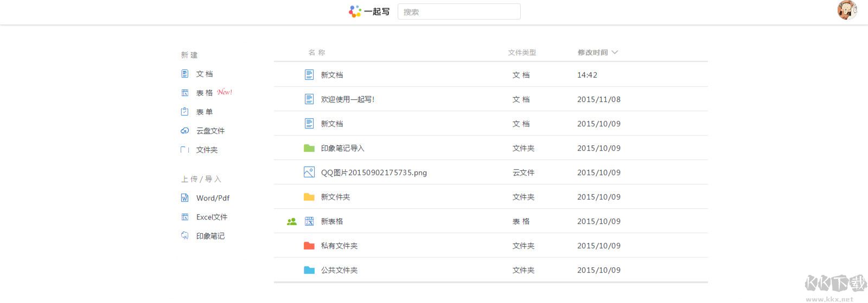Click the chevron next to 修改时间
The height and width of the screenshot is (303, 868).
(x=615, y=53)
